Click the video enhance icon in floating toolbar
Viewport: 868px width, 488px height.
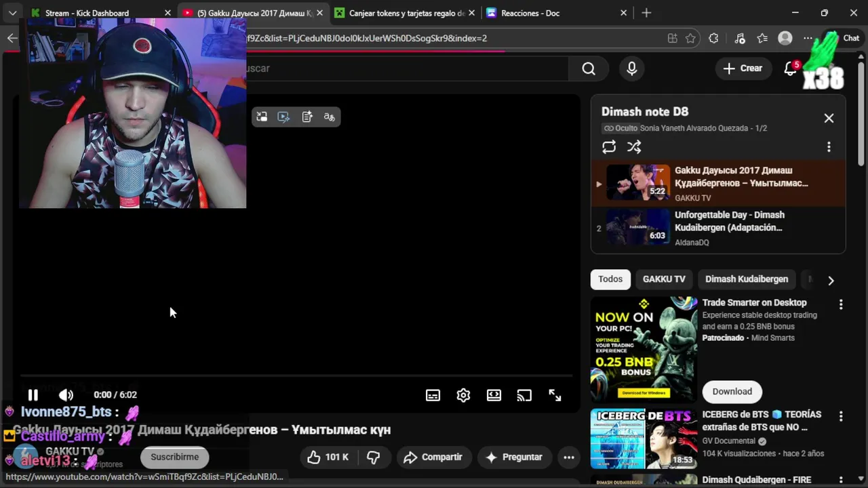[x=283, y=117]
